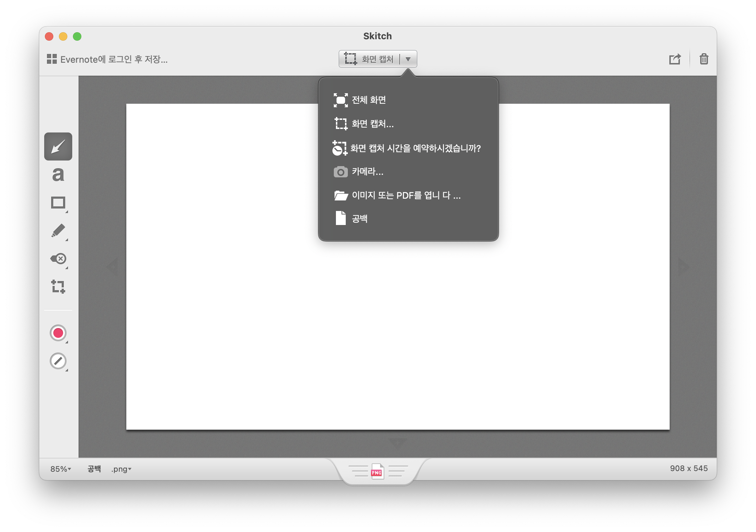The width and height of the screenshot is (756, 532).
Task: Toggle the capture menu dropdown arrow
Action: coord(408,59)
